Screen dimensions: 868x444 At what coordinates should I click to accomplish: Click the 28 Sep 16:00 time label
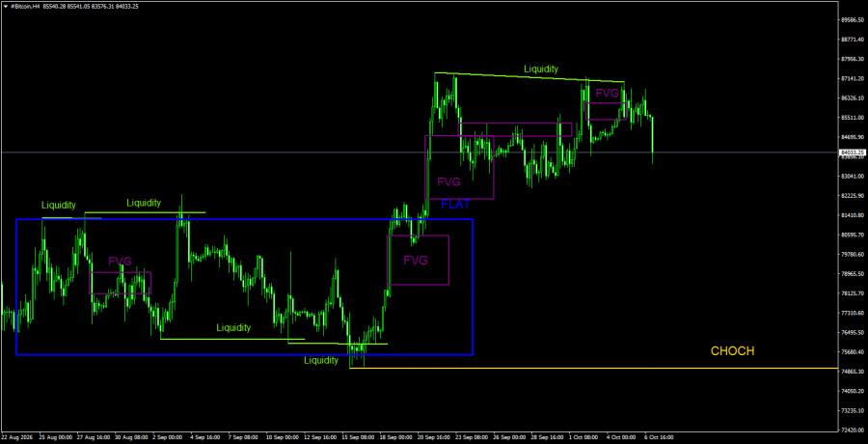(547, 437)
